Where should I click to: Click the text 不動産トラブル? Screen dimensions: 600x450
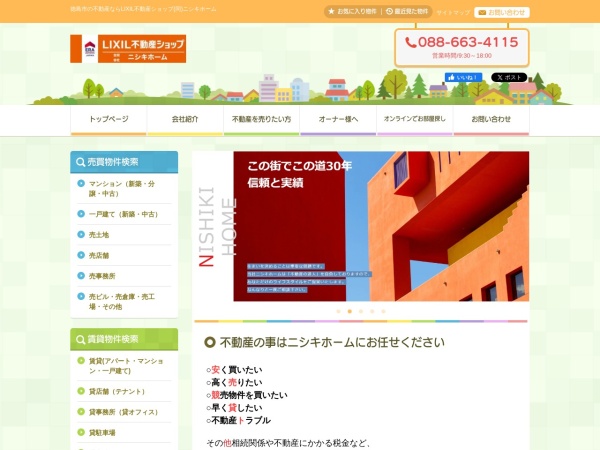[x=241, y=421]
